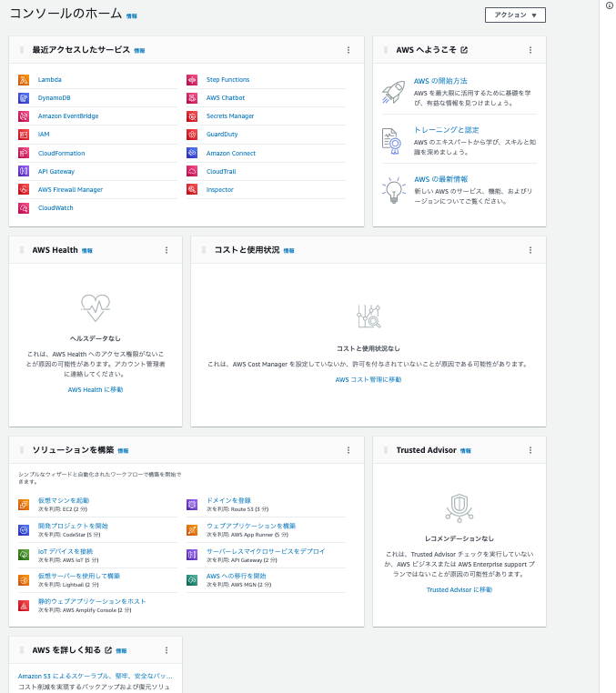Click the AWS IoT icon beside IoT デバイスを接続
The width and height of the screenshot is (616, 693).
point(24,555)
